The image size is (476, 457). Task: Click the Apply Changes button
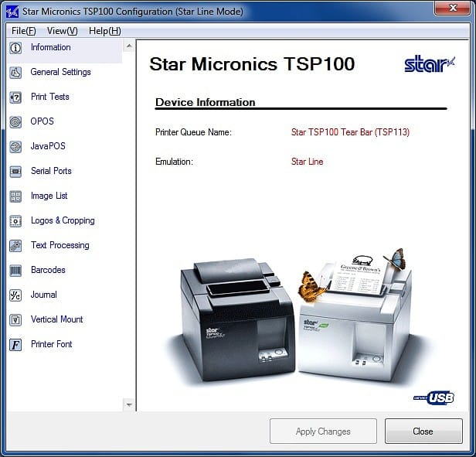[323, 431]
